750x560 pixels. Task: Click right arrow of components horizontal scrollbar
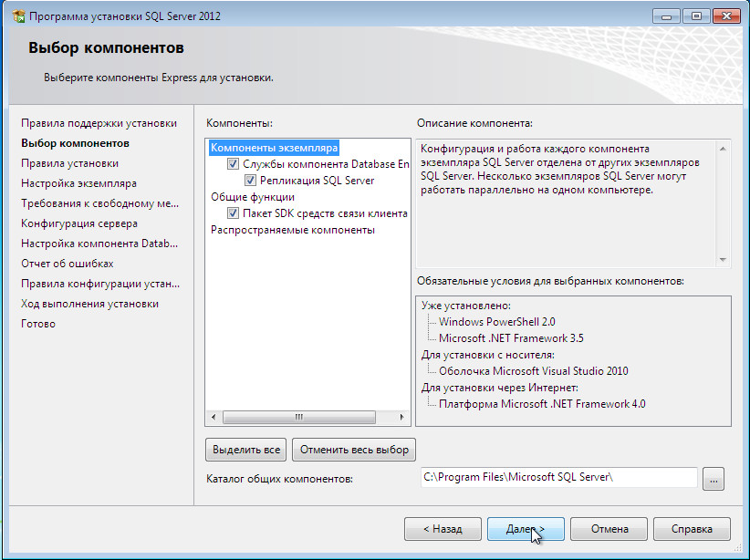pyautogui.click(x=401, y=417)
